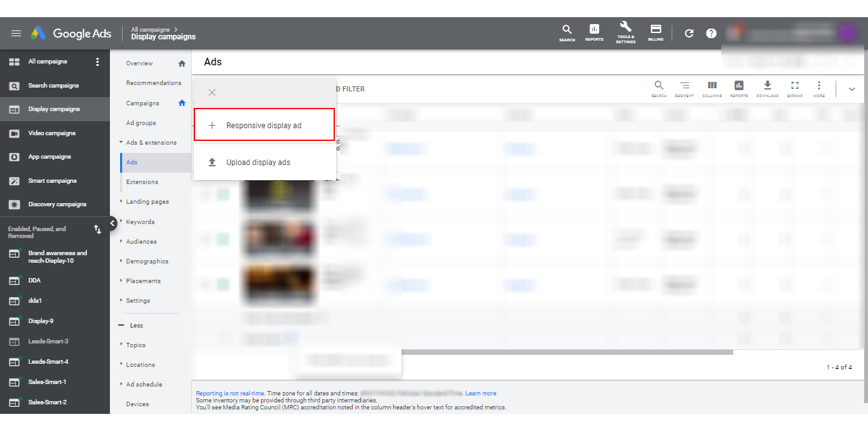
Task: Expand the Ads & extensions section
Action: tap(151, 143)
